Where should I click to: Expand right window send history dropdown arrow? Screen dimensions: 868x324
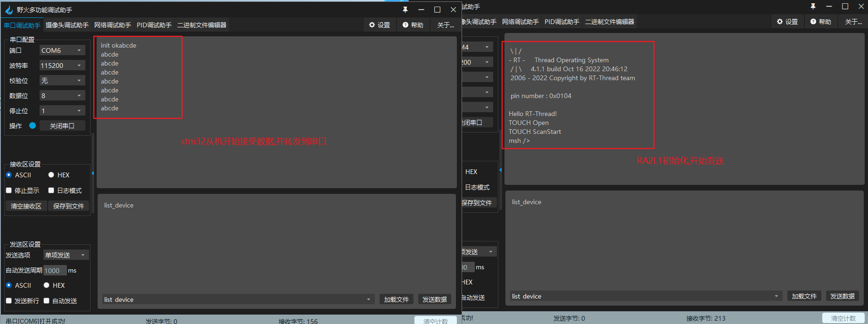tap(776, 296)
